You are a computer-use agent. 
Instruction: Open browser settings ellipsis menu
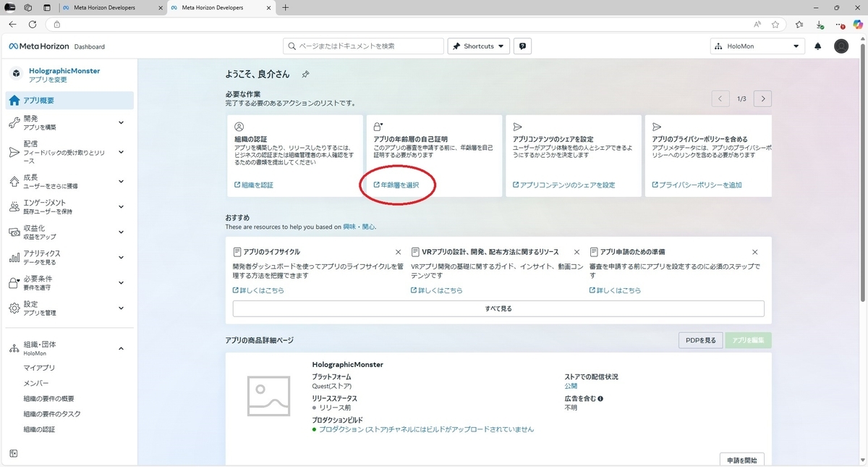839,24
